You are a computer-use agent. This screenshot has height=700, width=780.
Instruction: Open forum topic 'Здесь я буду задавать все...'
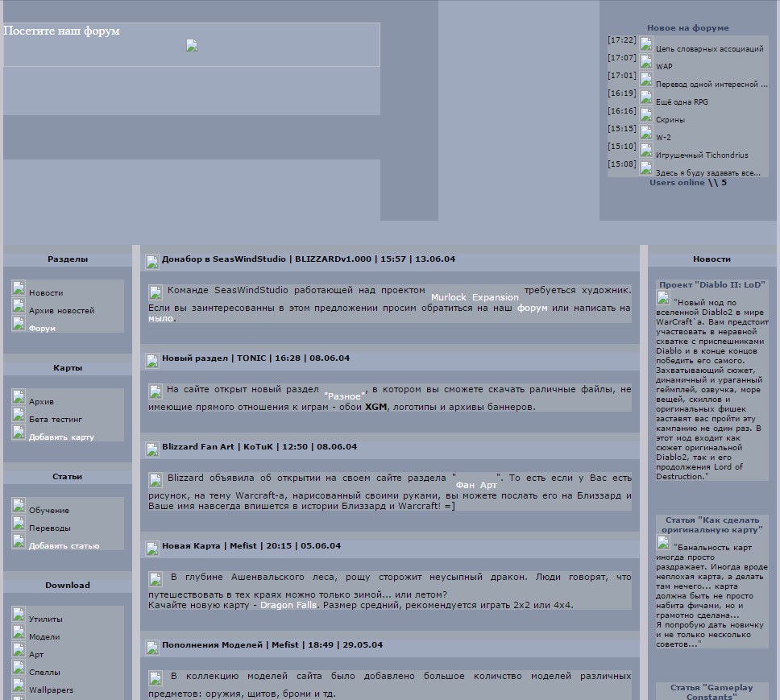(x=708, y=173)
